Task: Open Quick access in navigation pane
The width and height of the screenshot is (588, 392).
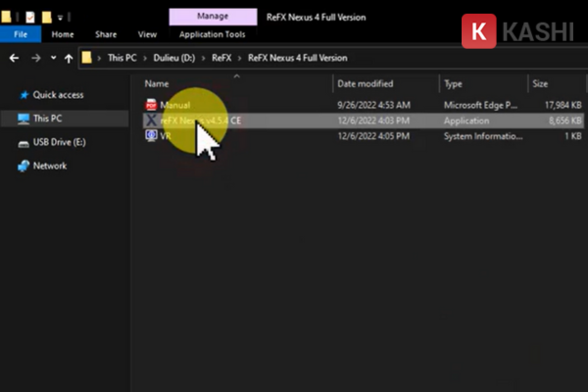Action: click(58, 95)
